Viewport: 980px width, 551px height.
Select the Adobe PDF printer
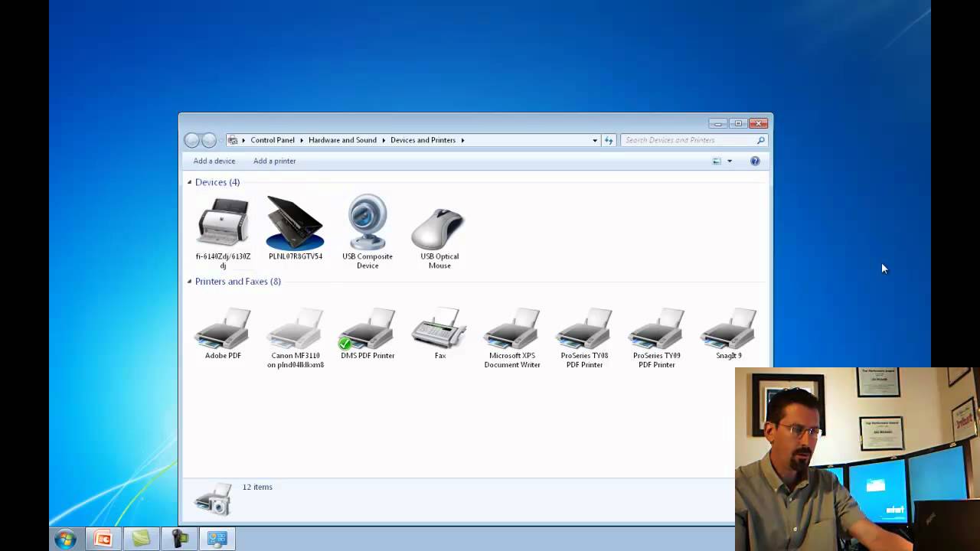coord(223,329)
